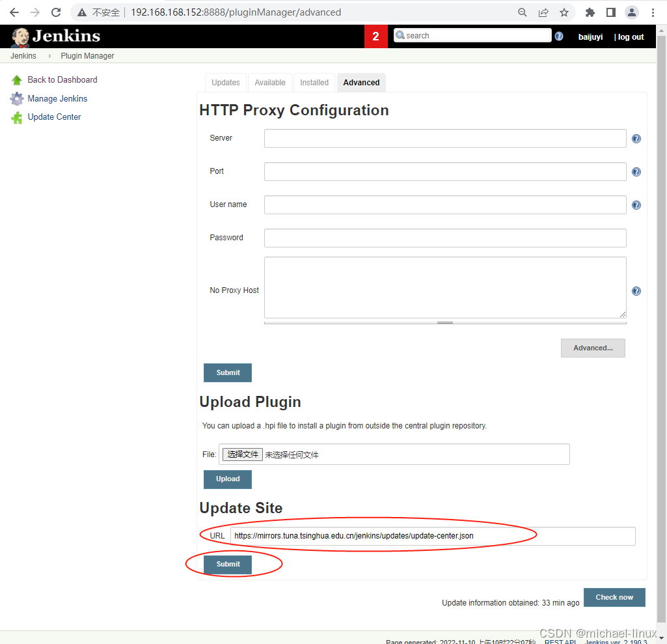667x644 pixels.
Task: Submit the Update Site URL
Action: coord(228,565)
